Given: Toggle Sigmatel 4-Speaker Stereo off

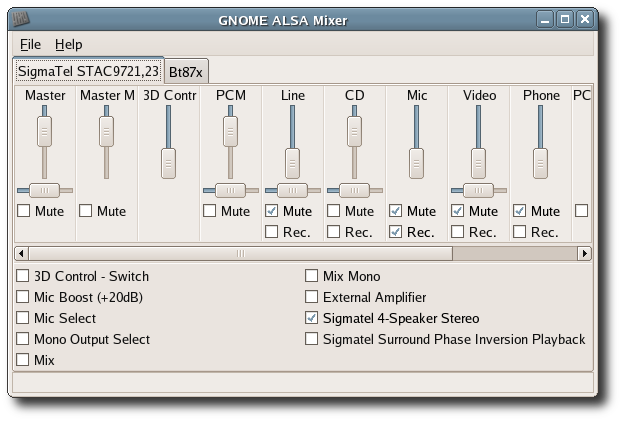Looking at the screenshot, I should 313,318.
